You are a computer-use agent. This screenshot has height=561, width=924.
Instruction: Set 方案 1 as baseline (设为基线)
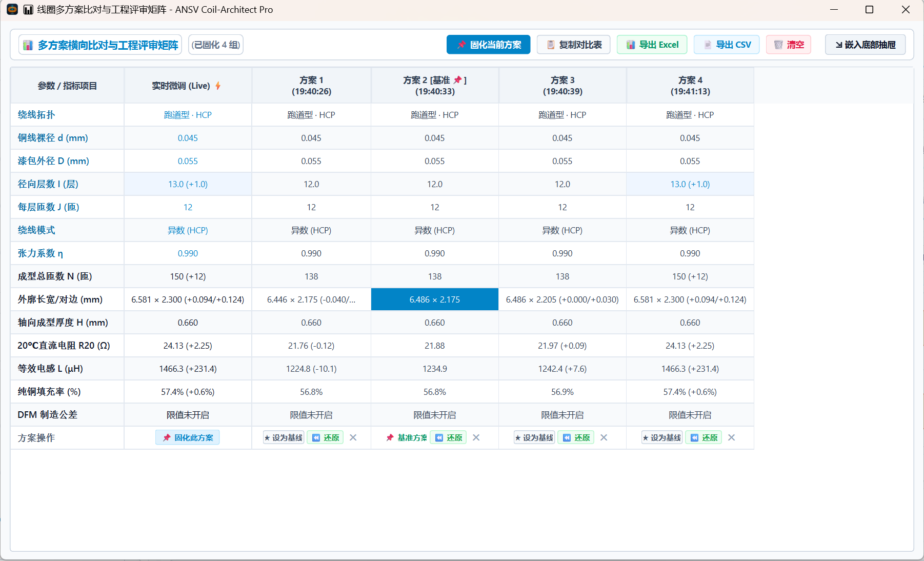click(x=284, y=437)
